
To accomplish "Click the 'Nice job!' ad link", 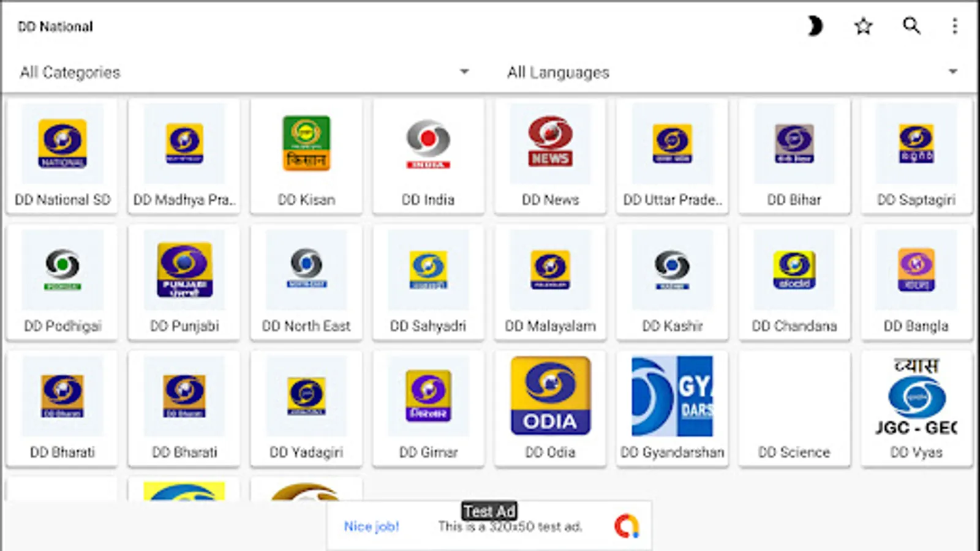I will pos(371,527).
